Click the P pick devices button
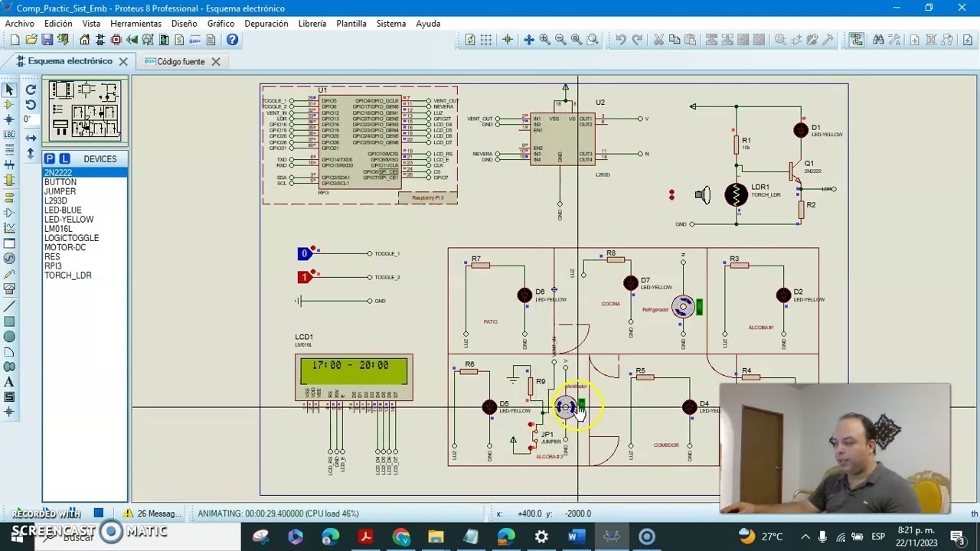The width and height of the screenshot is (980, 551). pos(49,158)
